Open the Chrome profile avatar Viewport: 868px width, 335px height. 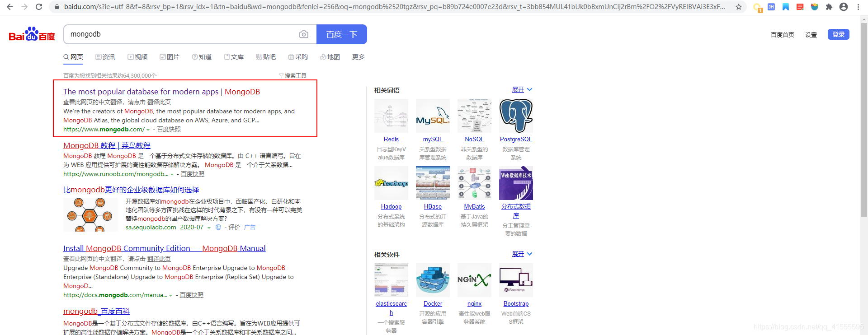[844, 7]
